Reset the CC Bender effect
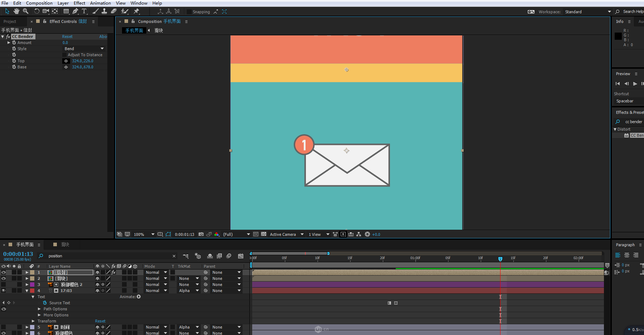The height and width of the screenshot is (335, 644). point(67,37)
